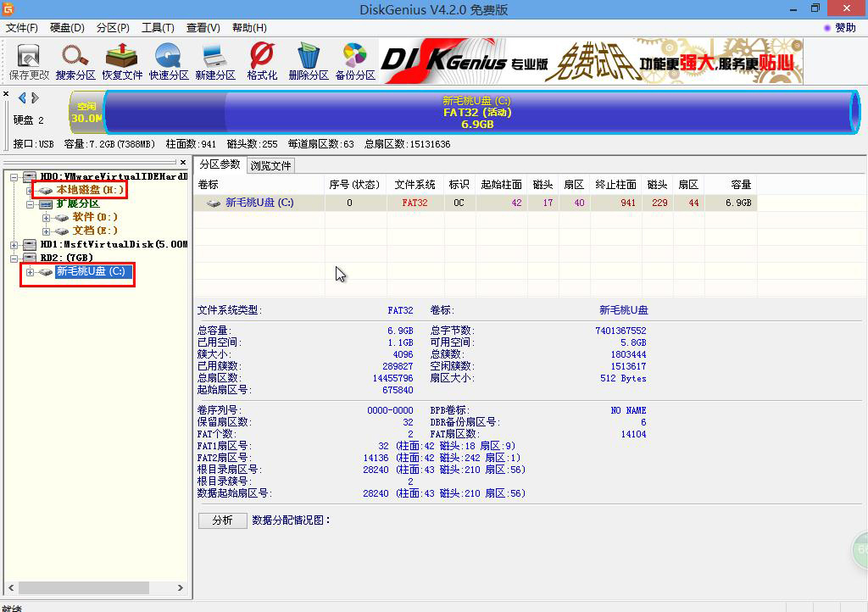Click DiskGenius app icon in title bar
Screen dimensions: 868x612
click(8, 8)
